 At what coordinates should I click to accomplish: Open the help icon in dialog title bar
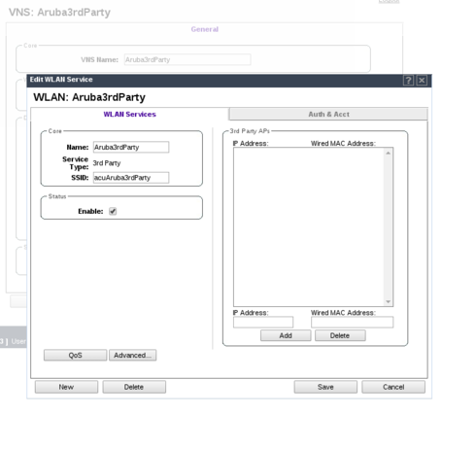408,80
